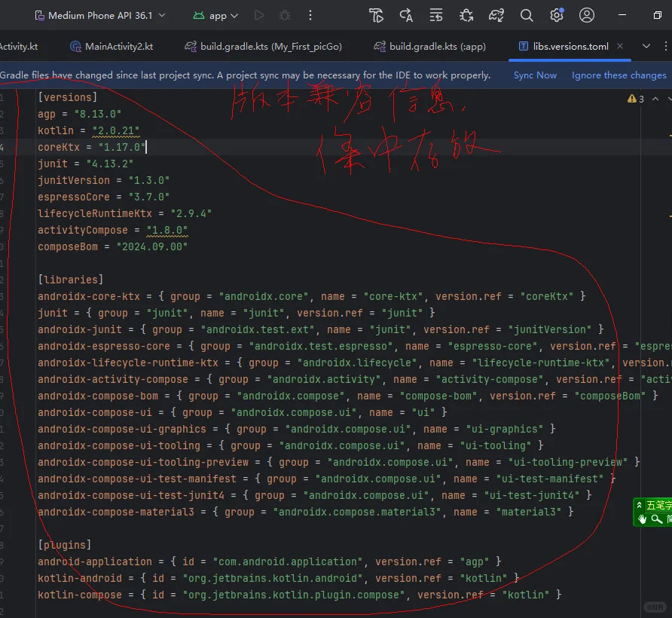Open Search Everywhere magnifier icon

[527, 15]
